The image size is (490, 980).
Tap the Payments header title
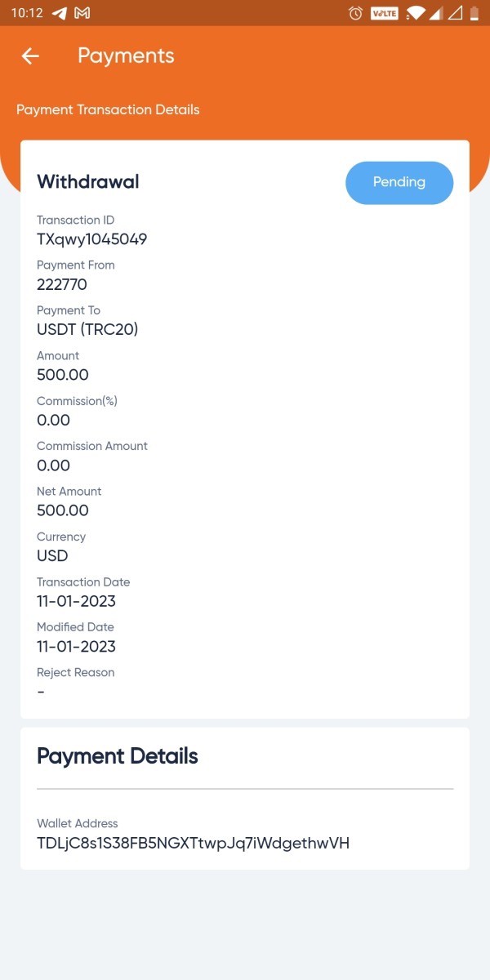(x=126, y=56)
